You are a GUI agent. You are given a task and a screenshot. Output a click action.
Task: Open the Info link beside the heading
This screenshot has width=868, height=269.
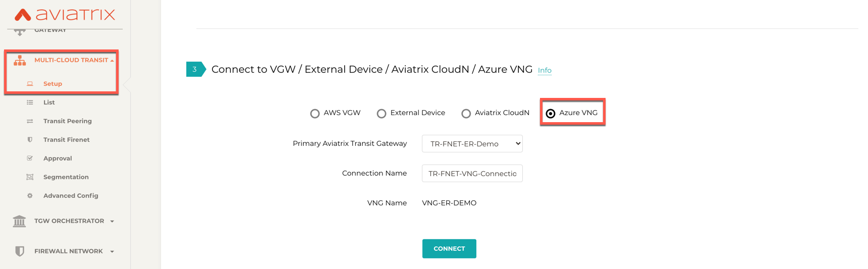point(545,71)
